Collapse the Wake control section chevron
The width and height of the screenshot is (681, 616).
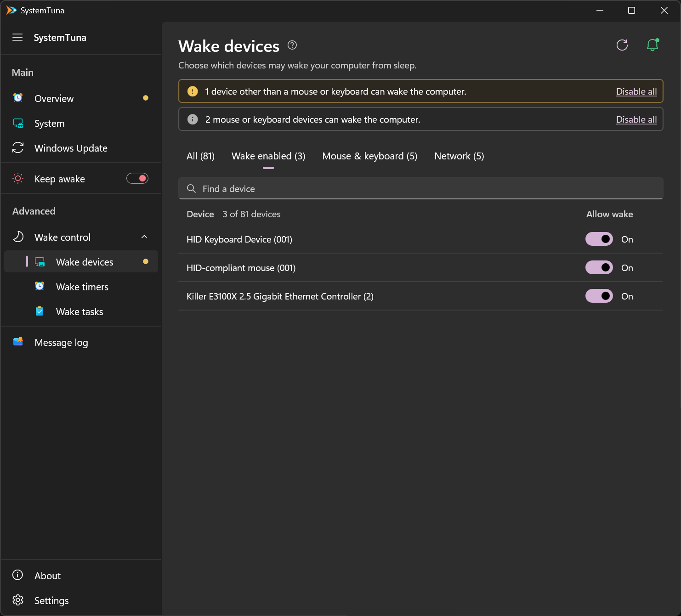tap(144, 237)
